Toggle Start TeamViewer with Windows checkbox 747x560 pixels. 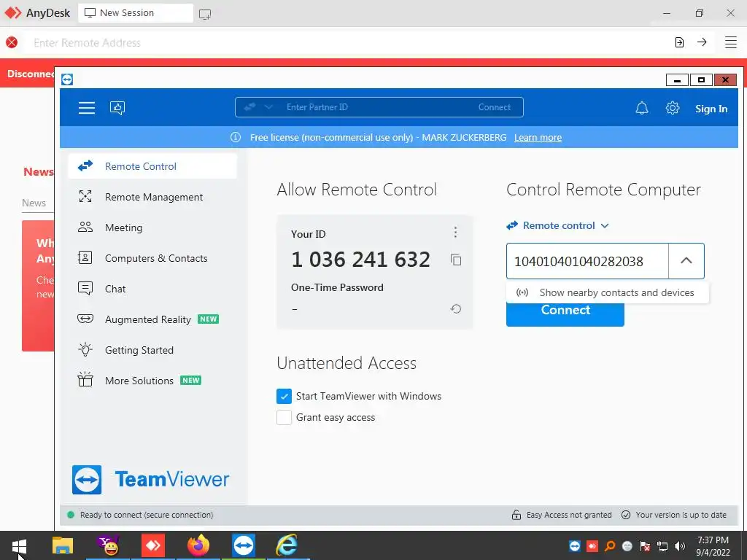tap(284, 396)
